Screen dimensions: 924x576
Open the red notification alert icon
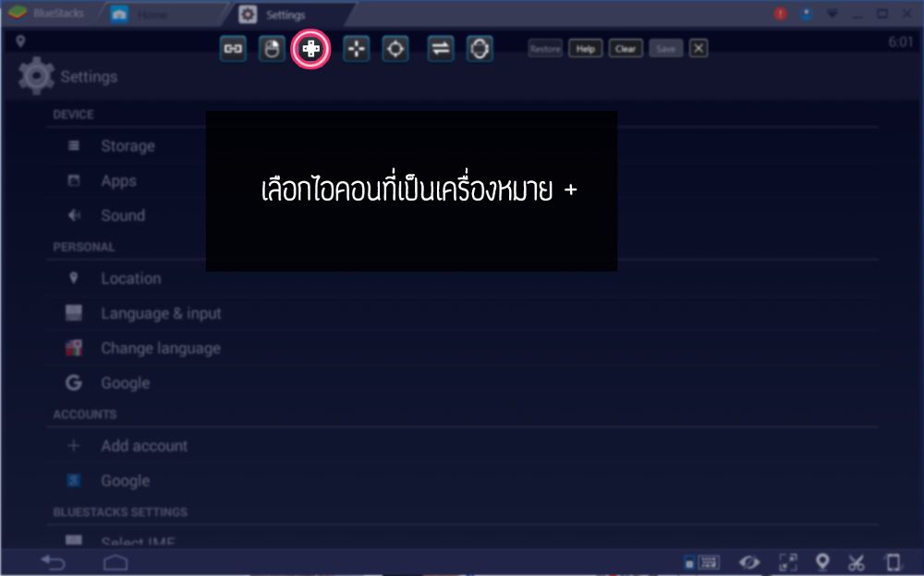pyautogui.click(x=781, y=14)
